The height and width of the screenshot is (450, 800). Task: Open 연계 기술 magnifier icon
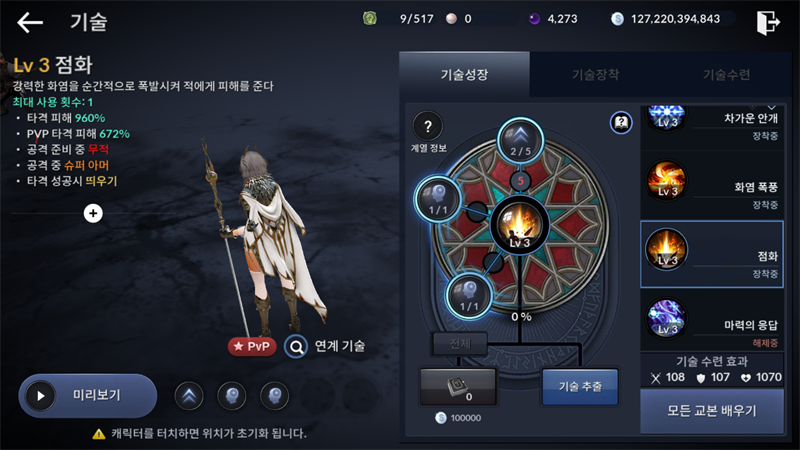pyautogui.click(x=296, y=346)
